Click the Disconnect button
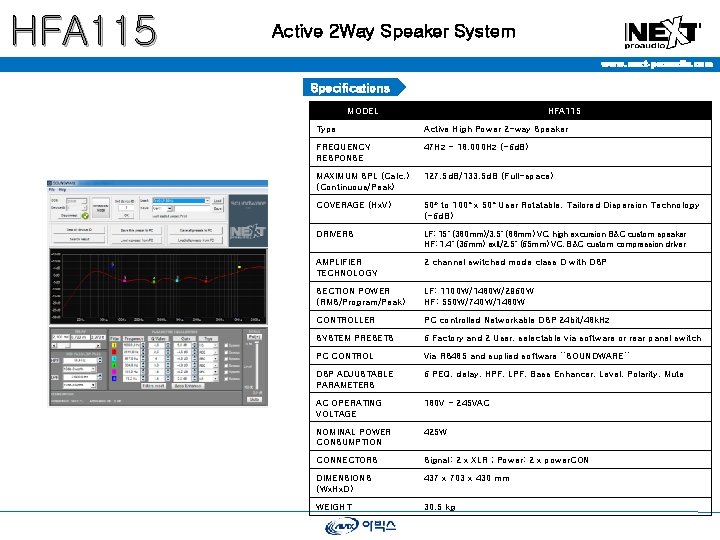 (69, 216)
